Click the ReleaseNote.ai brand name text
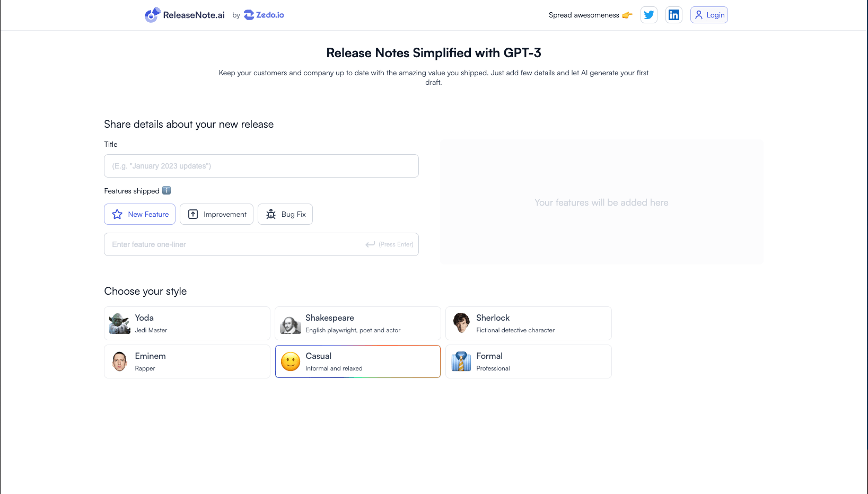The width and height of the screenshot is (868, 494). [x=194, y=15]
